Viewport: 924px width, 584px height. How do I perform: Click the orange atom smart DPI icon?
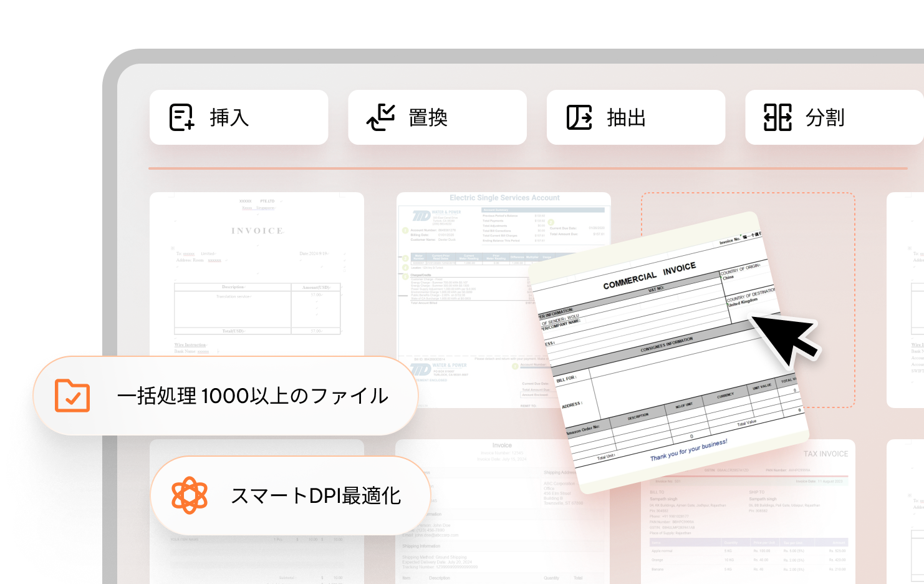pyautogui.click(x=190, y=495)
